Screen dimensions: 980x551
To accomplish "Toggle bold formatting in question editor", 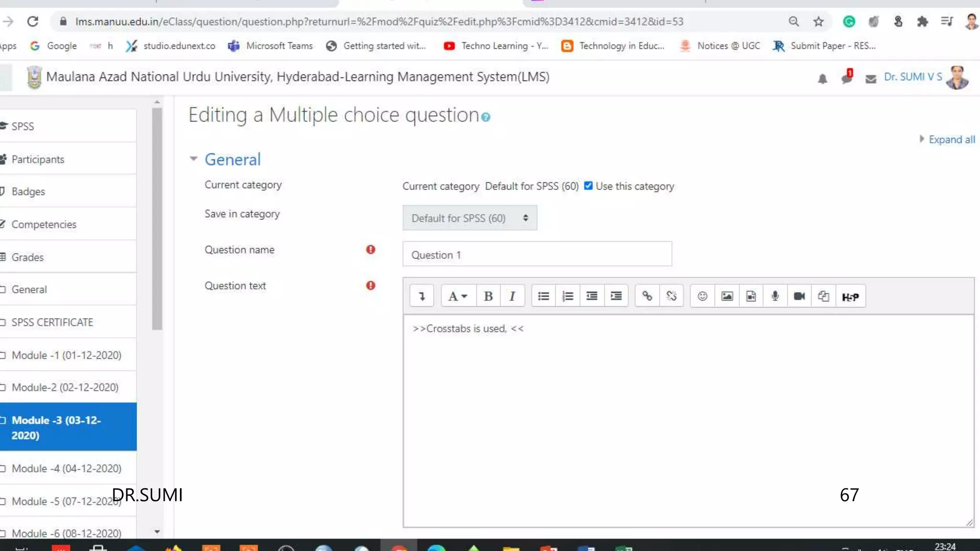I will coord(488,296).
